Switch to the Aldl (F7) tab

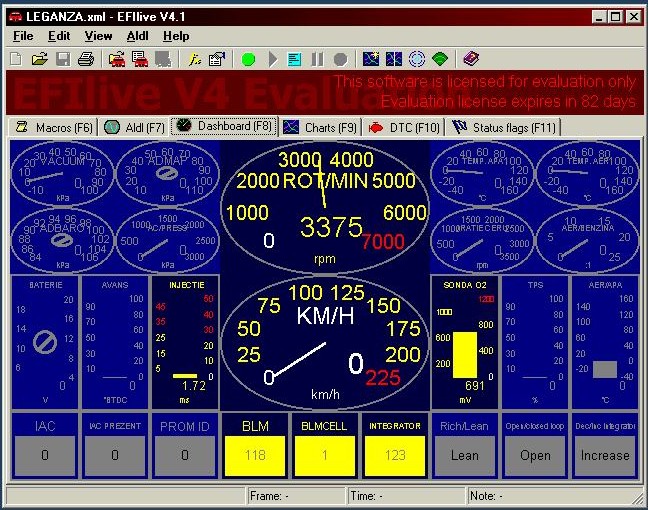pyautogui.click(x=134, y=127)
